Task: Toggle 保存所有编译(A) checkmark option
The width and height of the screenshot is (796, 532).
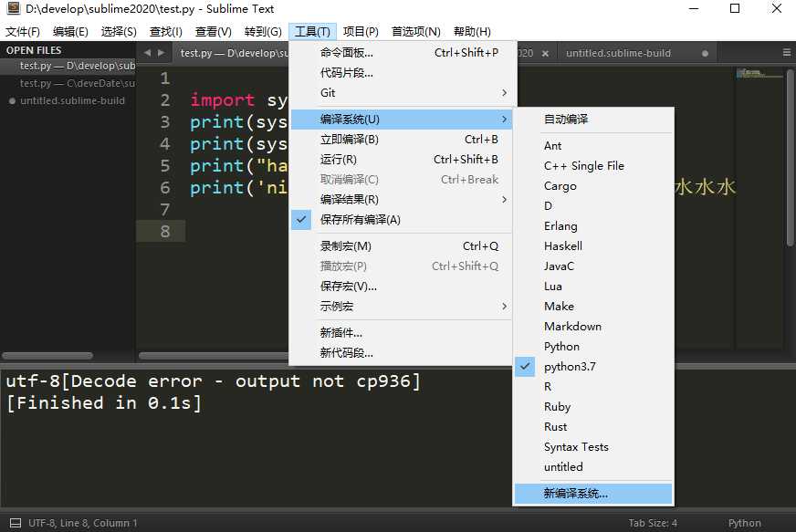Action: [400, 220]
